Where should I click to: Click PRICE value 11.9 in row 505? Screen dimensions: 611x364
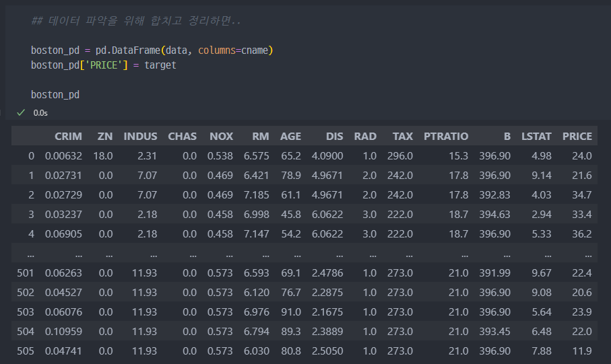pyautogui.click(x=582, y=351)
